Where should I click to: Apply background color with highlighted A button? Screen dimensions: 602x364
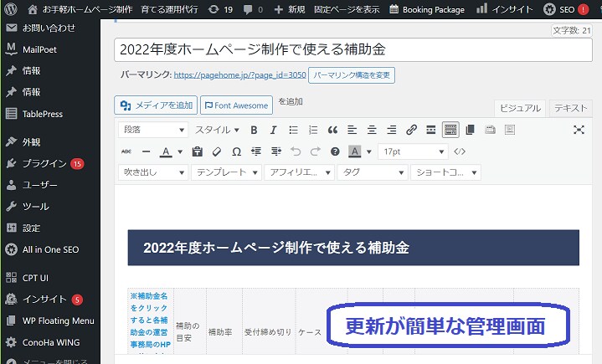click(x=355, y=151)
